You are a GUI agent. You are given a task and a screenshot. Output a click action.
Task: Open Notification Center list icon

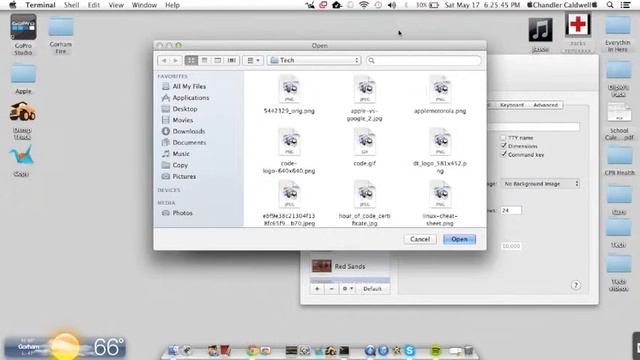click(x=625, y=5)
